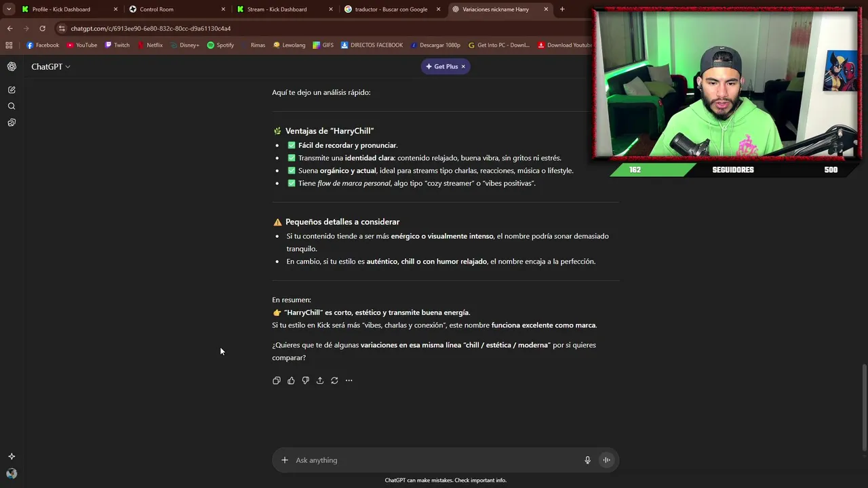Open more actions ellipsis under response
Screen dimensions: 868x488
point(349,380)
